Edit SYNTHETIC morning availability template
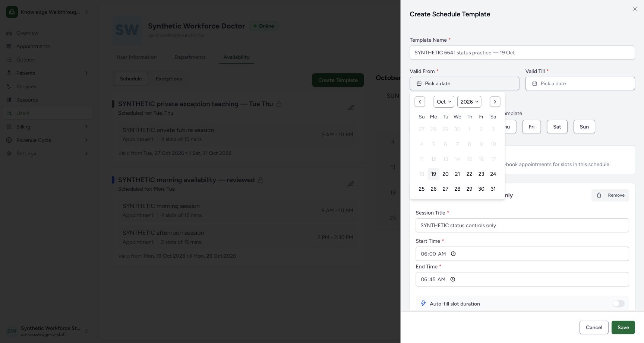The image size is (644, 343). pos(351,184)
